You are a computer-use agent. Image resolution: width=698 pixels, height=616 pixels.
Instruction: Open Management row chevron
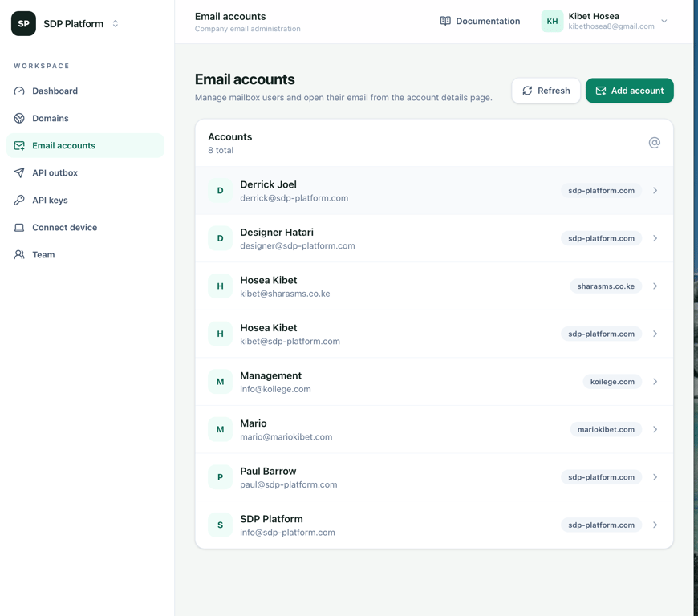(x=655, y=382)
